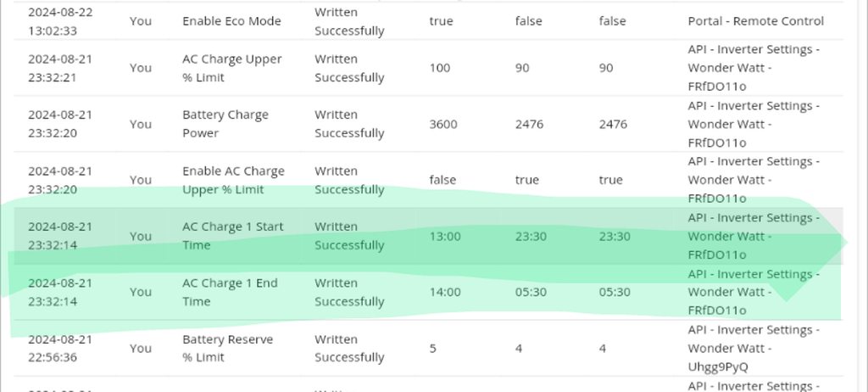This screenshot has width=868, height=392.
Task: Click the "Battery Charge Power" setting cell
Action: [225, 124]
